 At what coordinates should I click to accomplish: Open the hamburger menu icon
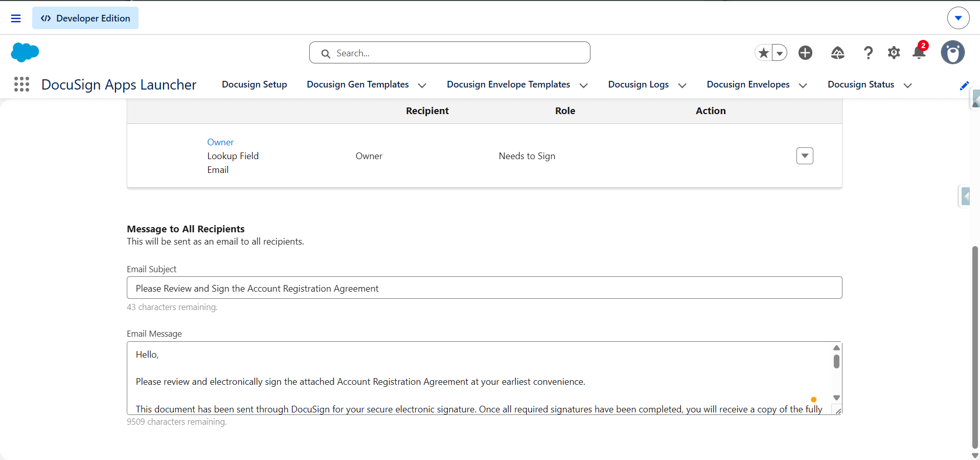pos(16,18)
